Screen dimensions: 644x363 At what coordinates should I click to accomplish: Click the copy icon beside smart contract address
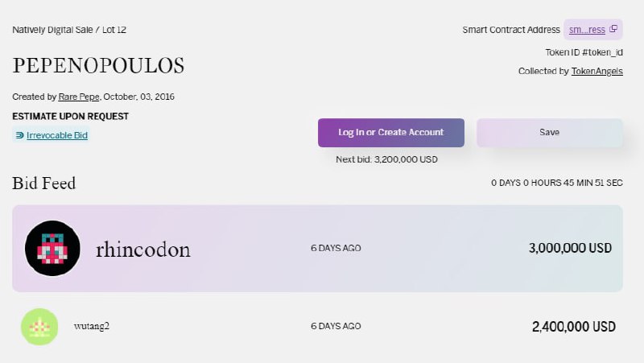pyautogui.click(x=613, y=29)
